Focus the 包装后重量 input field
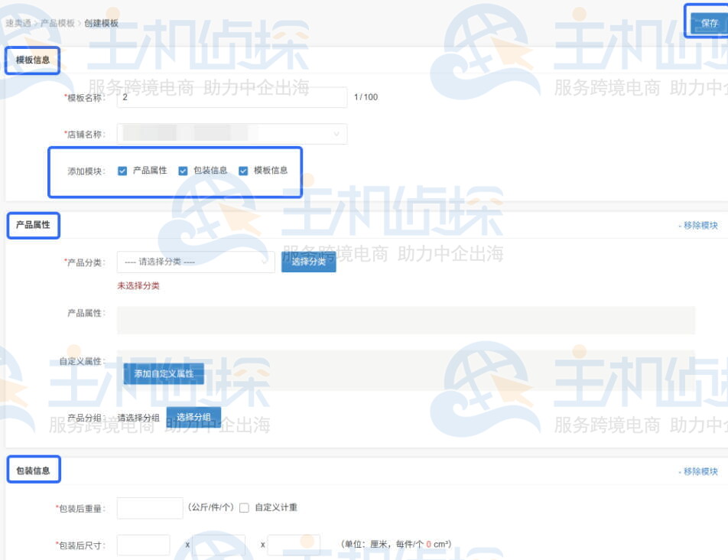 (150, 508)
